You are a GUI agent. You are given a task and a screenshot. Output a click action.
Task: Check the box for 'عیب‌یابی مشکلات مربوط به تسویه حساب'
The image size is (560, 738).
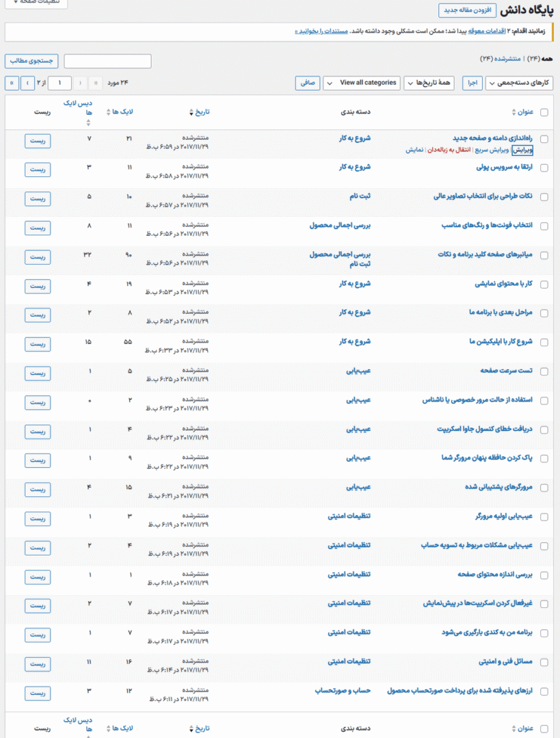point(544,546)
